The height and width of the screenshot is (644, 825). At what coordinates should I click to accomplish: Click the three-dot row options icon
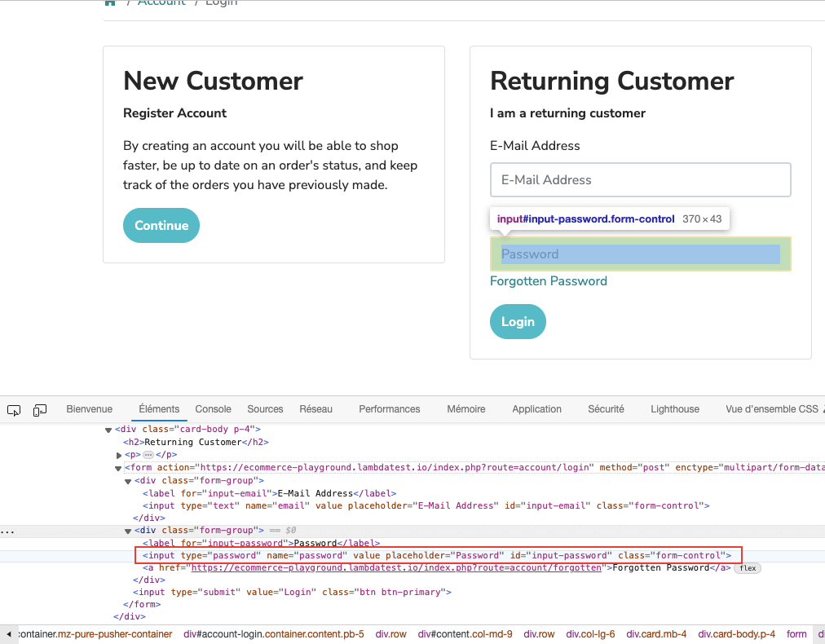coord(7,531)
